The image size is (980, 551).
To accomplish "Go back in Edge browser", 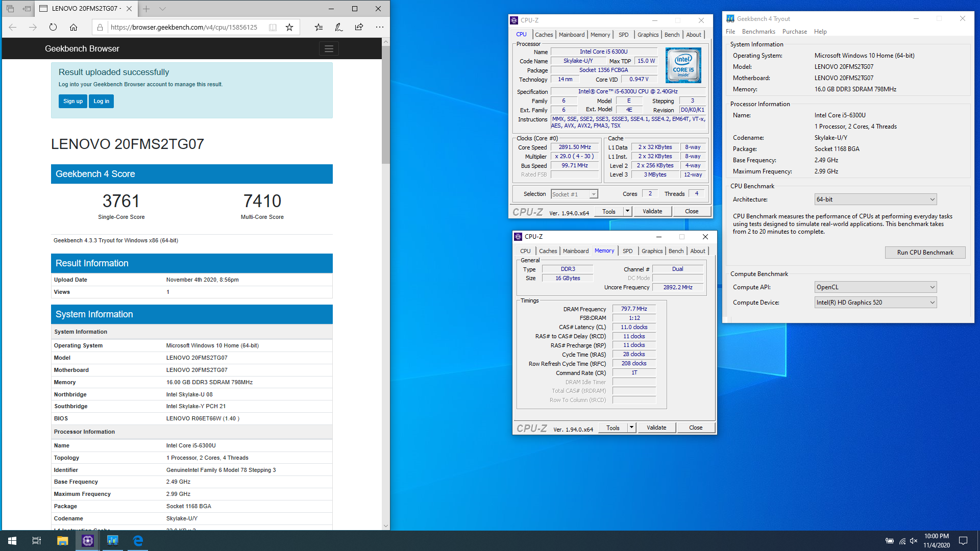I will 13,27.
